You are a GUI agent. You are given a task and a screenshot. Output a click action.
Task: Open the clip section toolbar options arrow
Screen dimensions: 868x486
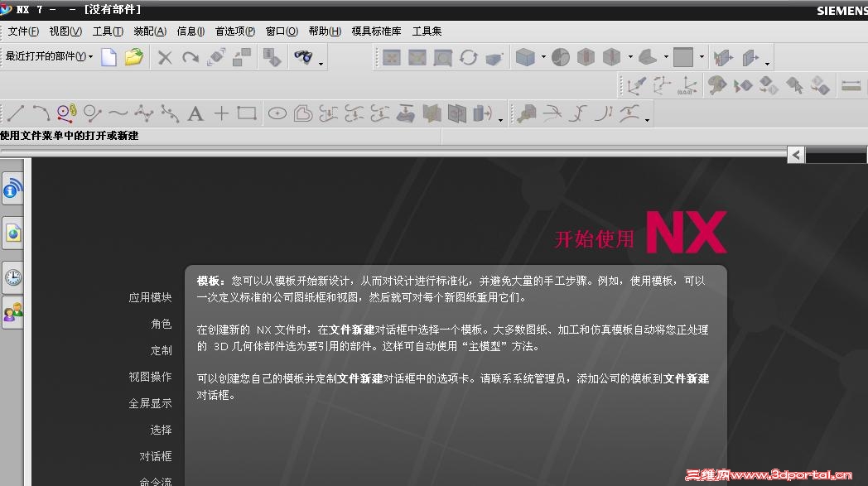[767, 65]
